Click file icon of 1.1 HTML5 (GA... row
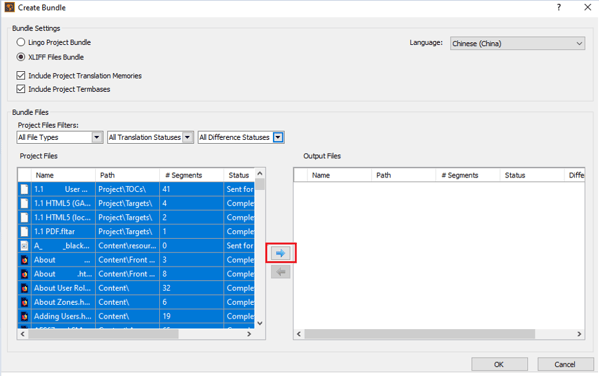This screenshot has height=376, width=600. [x=24, y=203]
